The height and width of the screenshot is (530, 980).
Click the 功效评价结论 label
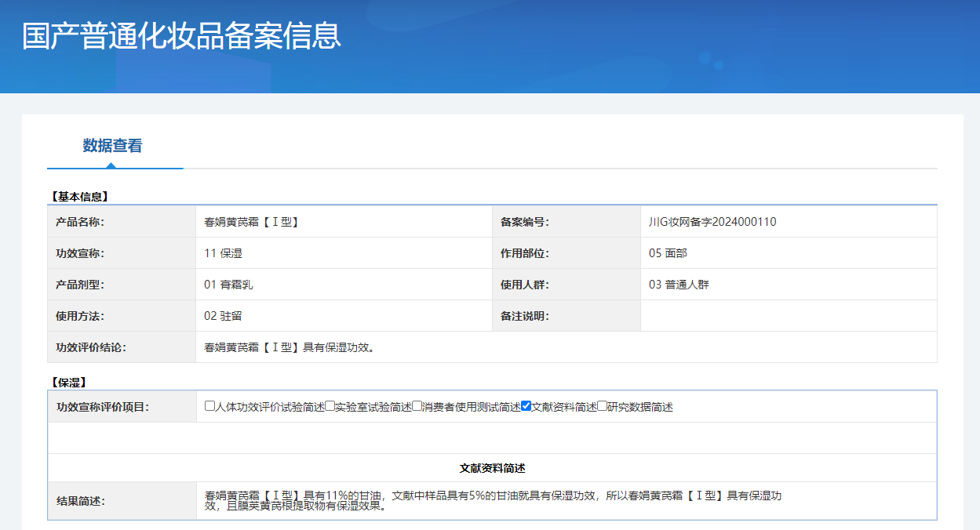91,347
